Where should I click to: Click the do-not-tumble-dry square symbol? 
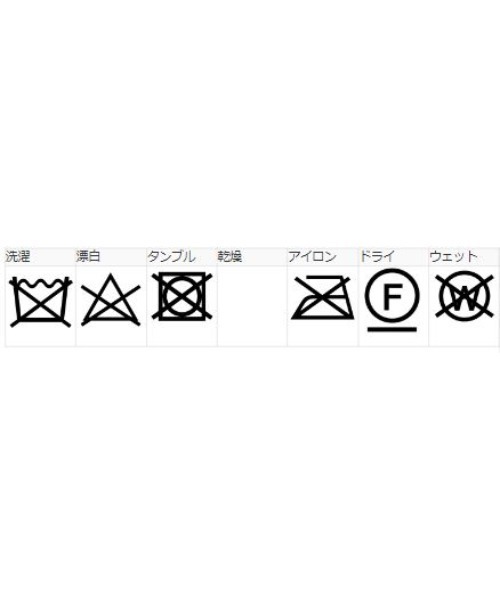coord(182,296)
